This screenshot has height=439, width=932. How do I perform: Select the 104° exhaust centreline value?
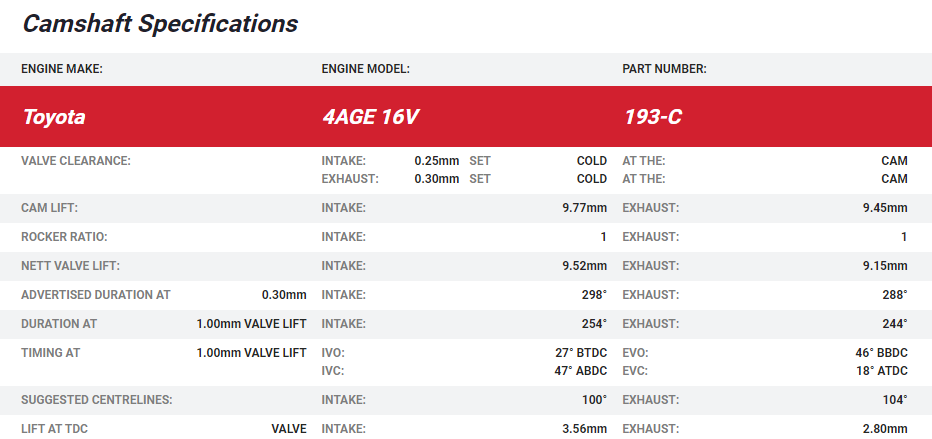[x=894, y=400]
